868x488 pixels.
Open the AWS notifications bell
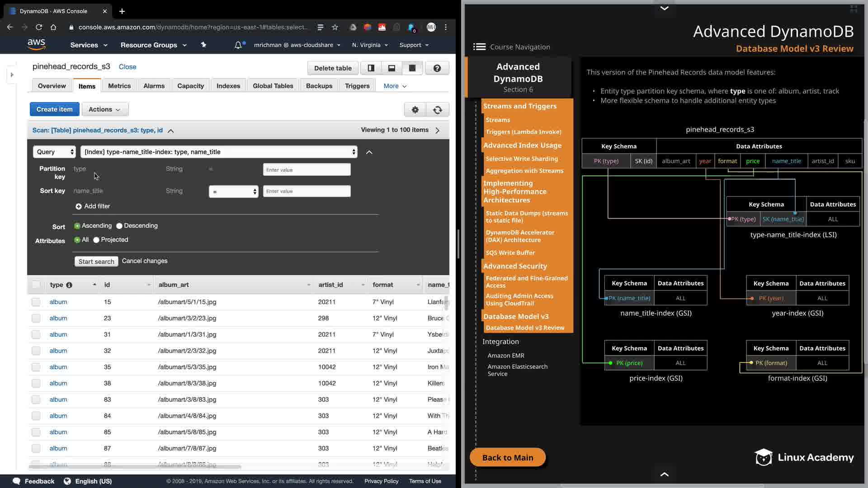(x=238, y=45)
